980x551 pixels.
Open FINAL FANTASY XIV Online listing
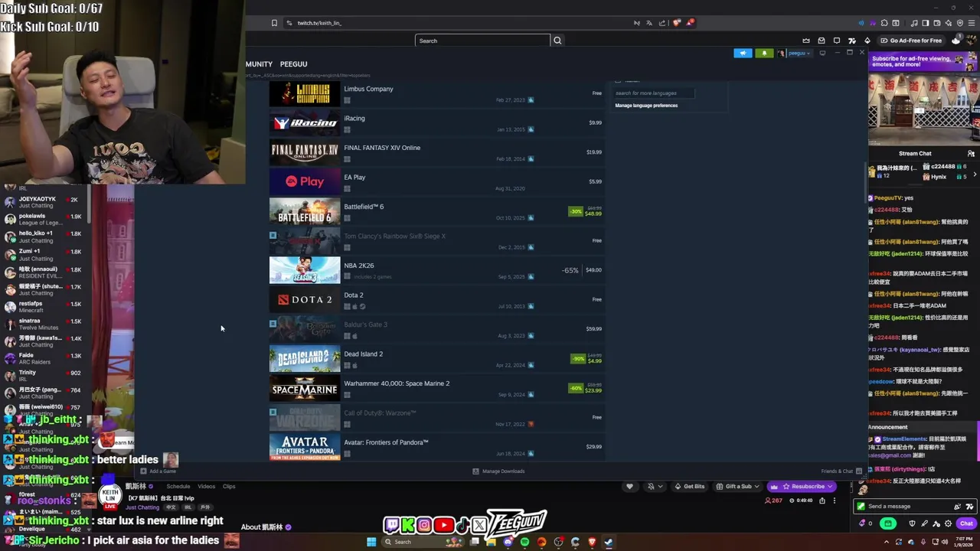[436, 152]
